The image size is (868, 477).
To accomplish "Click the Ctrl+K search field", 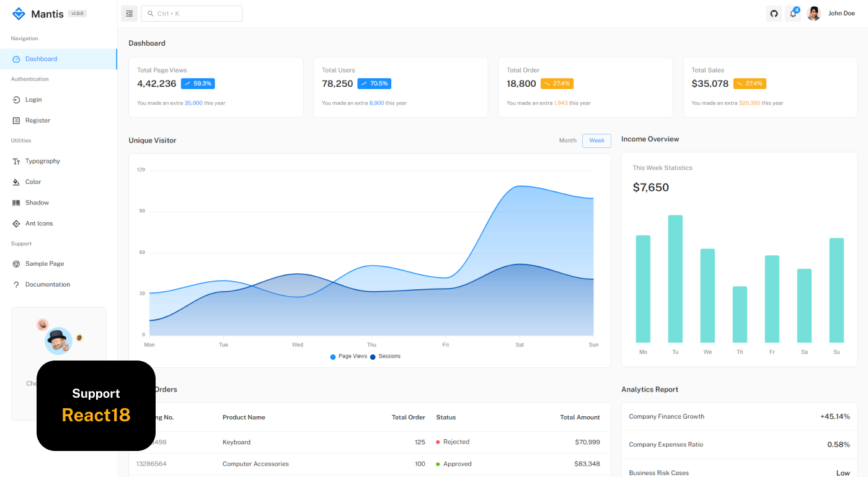I will point(191,13).
